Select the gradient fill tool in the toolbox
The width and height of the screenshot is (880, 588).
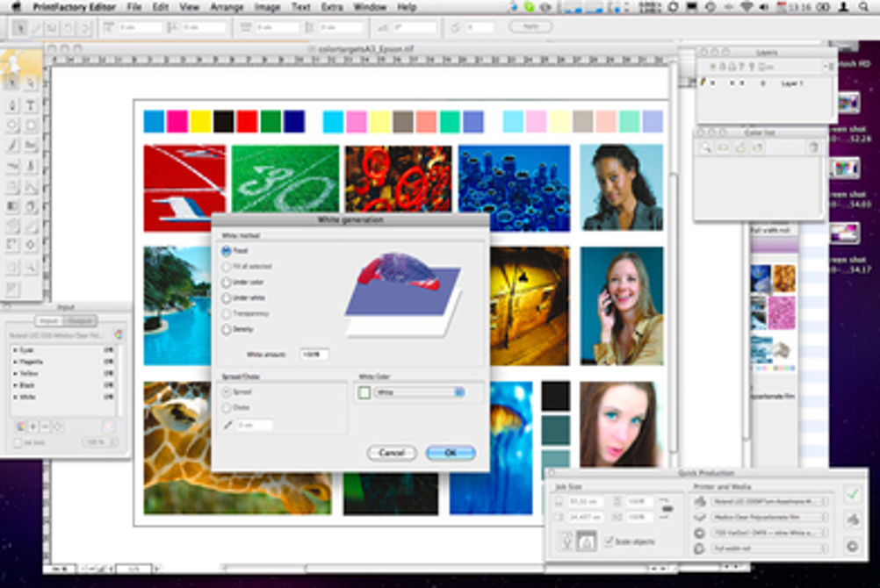tap(11, 206)
